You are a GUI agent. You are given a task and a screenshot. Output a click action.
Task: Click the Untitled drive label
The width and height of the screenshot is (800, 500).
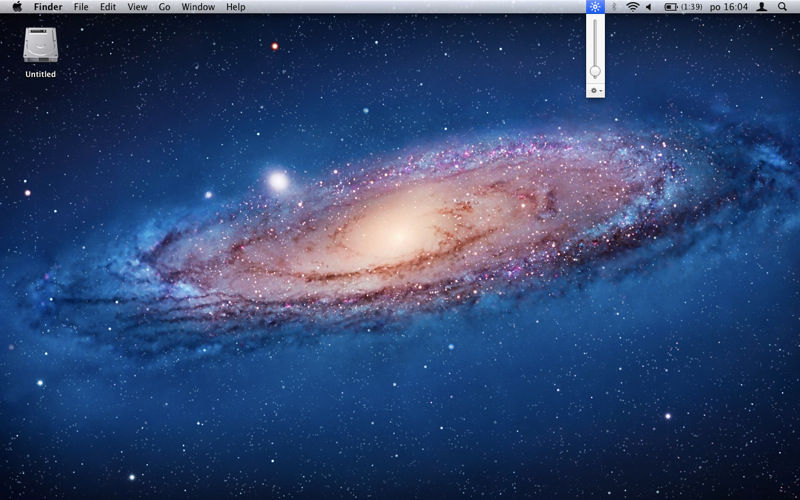click(40, 74)
